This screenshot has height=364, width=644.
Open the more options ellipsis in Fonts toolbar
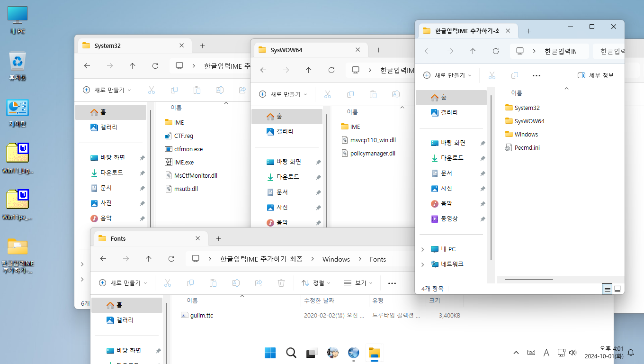click(x=392, y=283)
